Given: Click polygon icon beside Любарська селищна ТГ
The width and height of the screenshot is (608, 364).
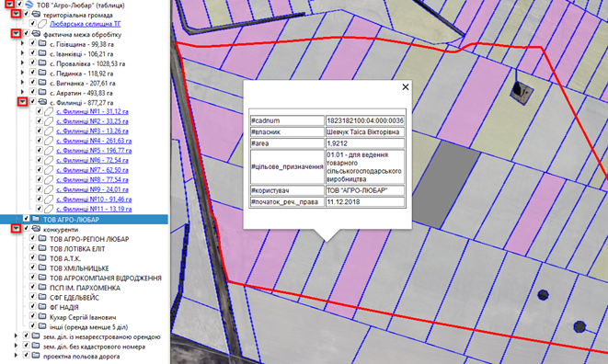Looking at the screenshot, I should 42,24.
